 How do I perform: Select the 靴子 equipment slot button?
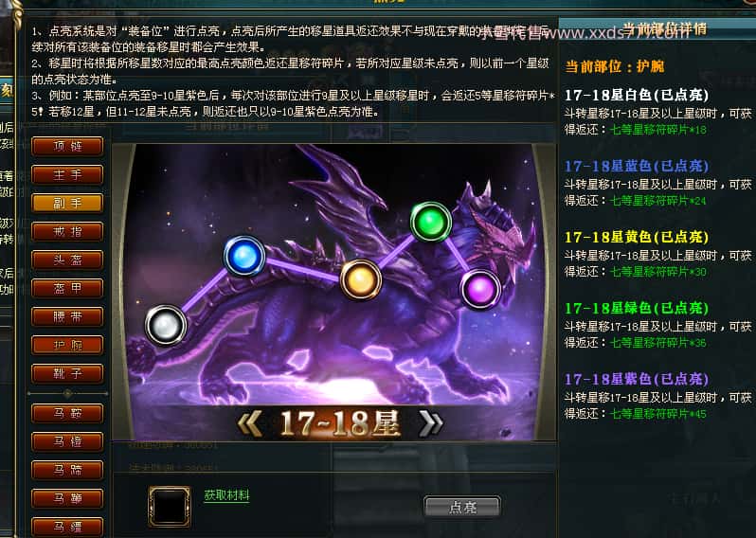pyautogui.click(x=67, y=374)
